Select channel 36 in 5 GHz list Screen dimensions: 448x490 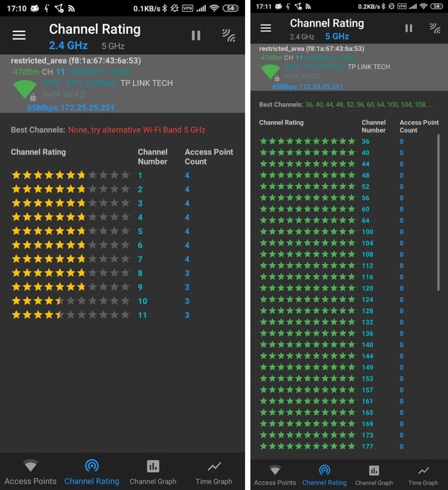click(365, 142)
